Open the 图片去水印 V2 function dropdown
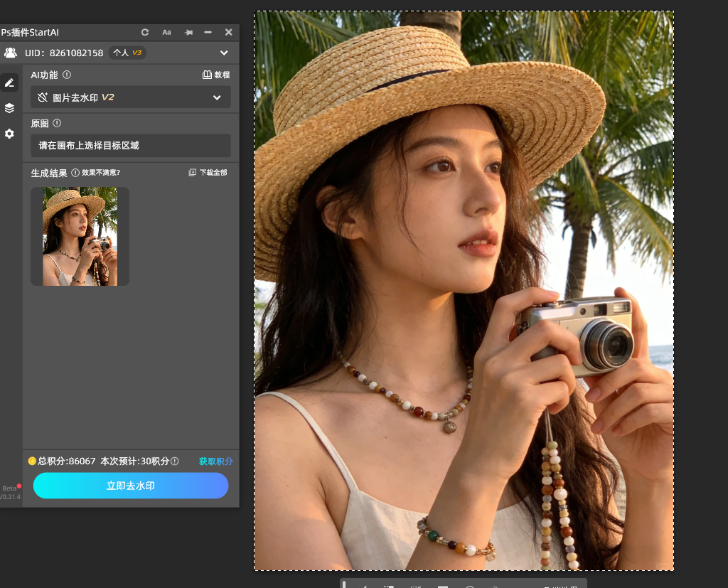The width and height of the screenshot is (728, 588). click(130, 97)
